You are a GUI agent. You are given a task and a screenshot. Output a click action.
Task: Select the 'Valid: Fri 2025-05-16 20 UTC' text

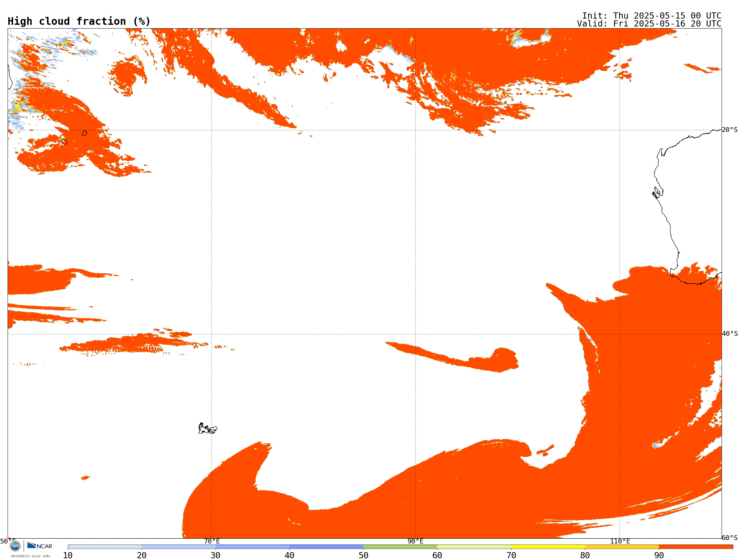[649, 24]
